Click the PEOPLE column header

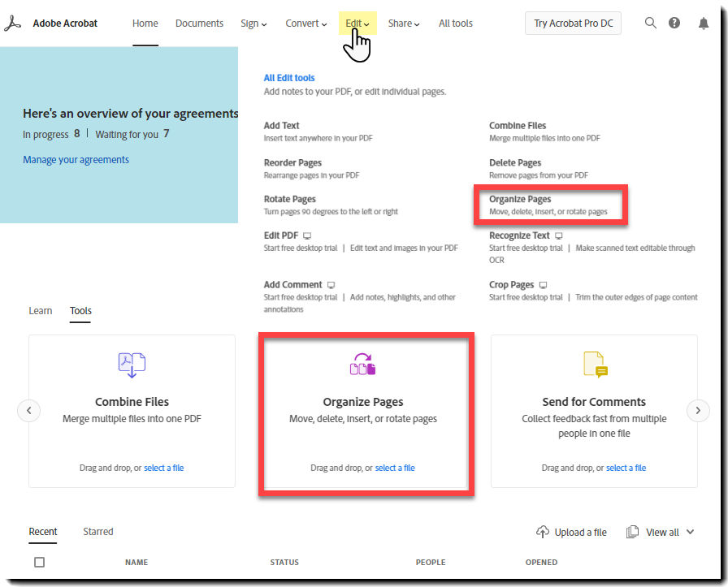pyautogui.click(x=431, y=562)
